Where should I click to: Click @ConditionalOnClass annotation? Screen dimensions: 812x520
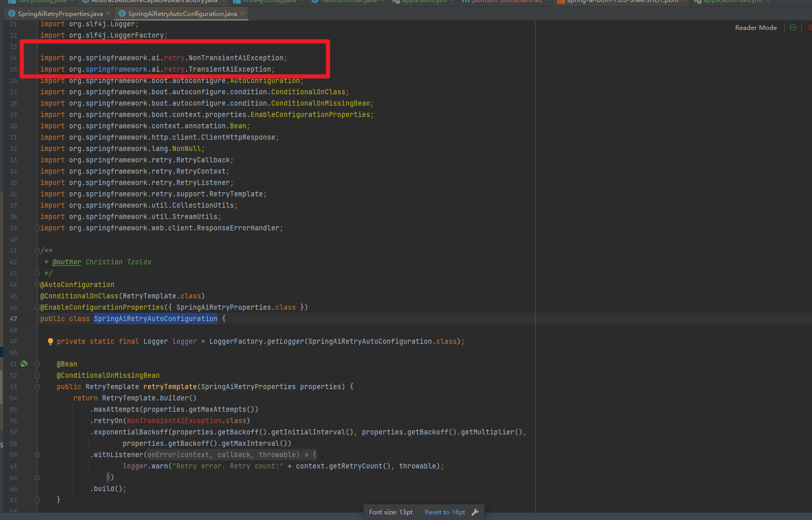point(79,296)
